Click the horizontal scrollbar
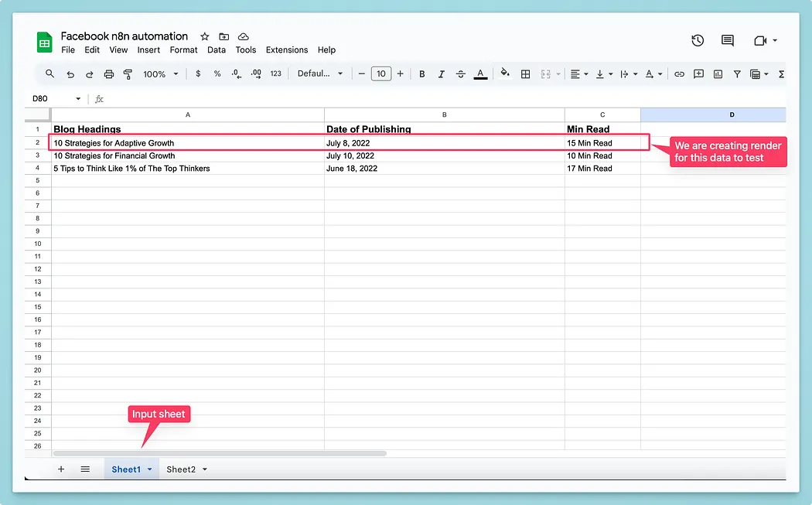 tap(220, 453)
